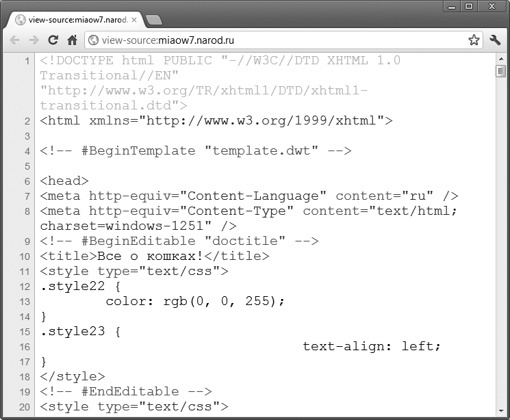The height and width of the screenshot is (420, 510).
Task: Maximize the browser window
Action: 469,6
